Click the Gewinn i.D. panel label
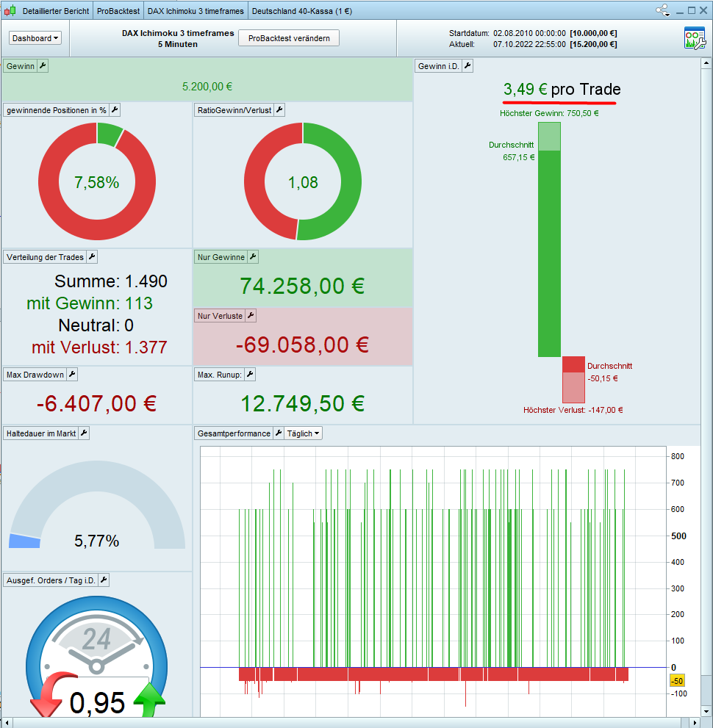The width and height of the screenshot is (713, 728). [x=439, y=66]
